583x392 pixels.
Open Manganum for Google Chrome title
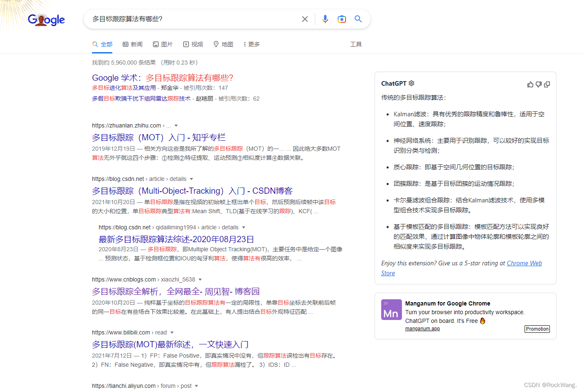tap(448, 303)
